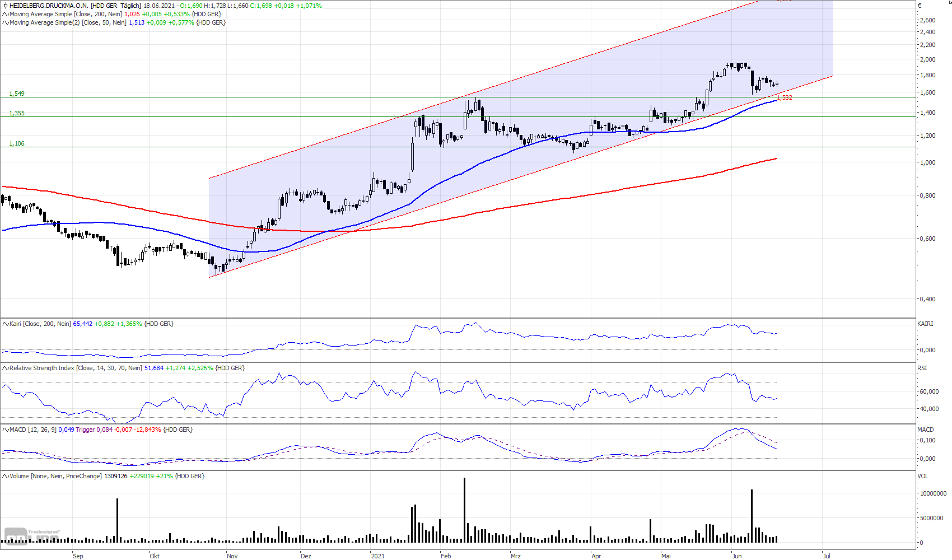Image resolution: width=952 pixels, height=560 pixels.
Task: Select the Moving Average Simple [Close, 200, Nein] legend
Action: 66,14
